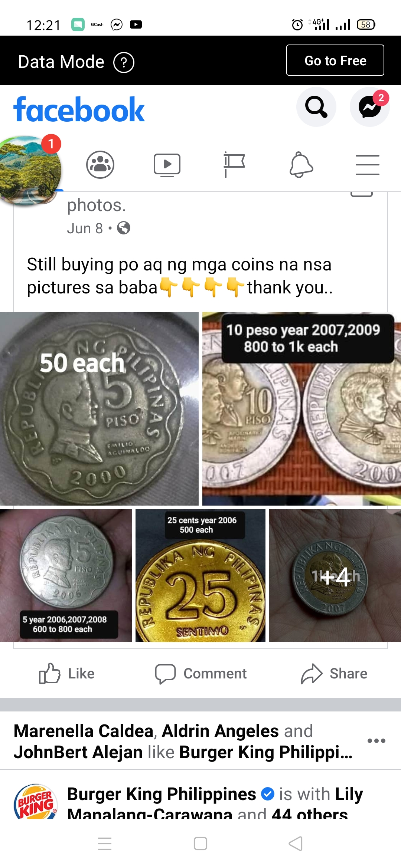Open the hamburger menu tab
This screenshot has height=868, width=401.
[368, 165]
